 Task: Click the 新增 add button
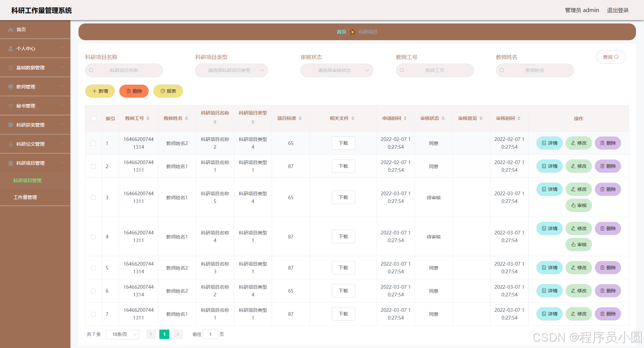point(100,91)
